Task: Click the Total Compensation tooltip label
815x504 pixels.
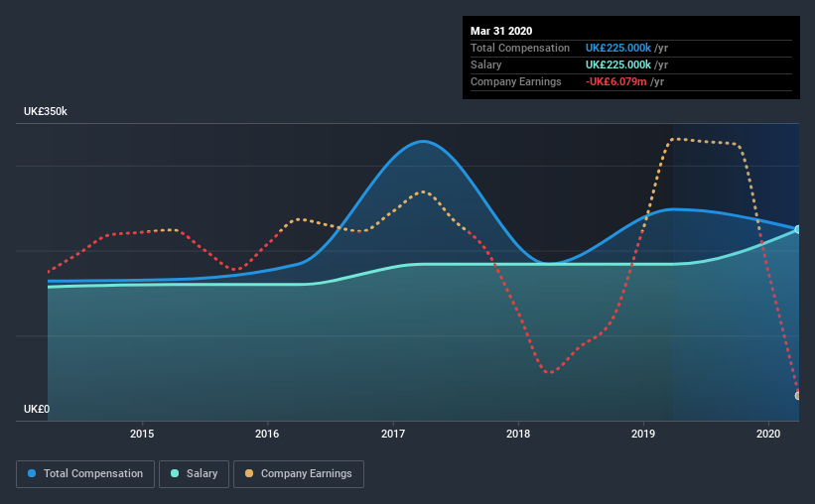Action: 520,48
